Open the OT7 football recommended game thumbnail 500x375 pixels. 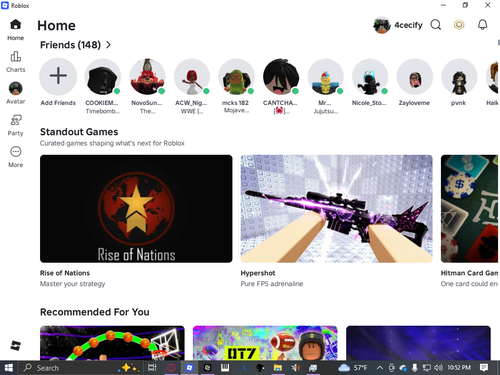point(265,343)
